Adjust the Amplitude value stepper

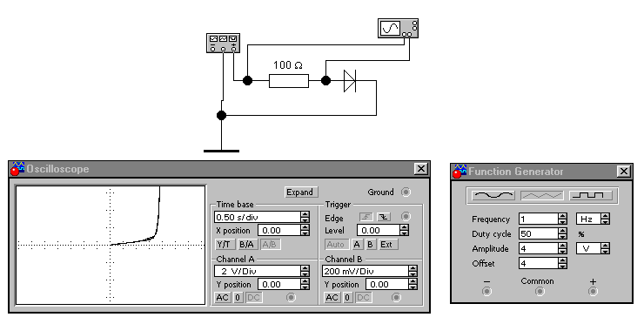pos(563,248)
